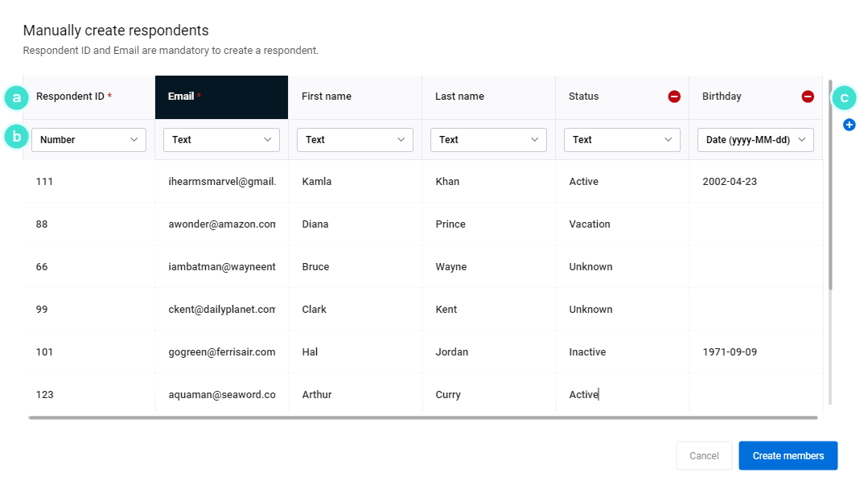This screenshot has width=868, height=485.
Task: Click the Clark first name cell
Action: point(355,309)
